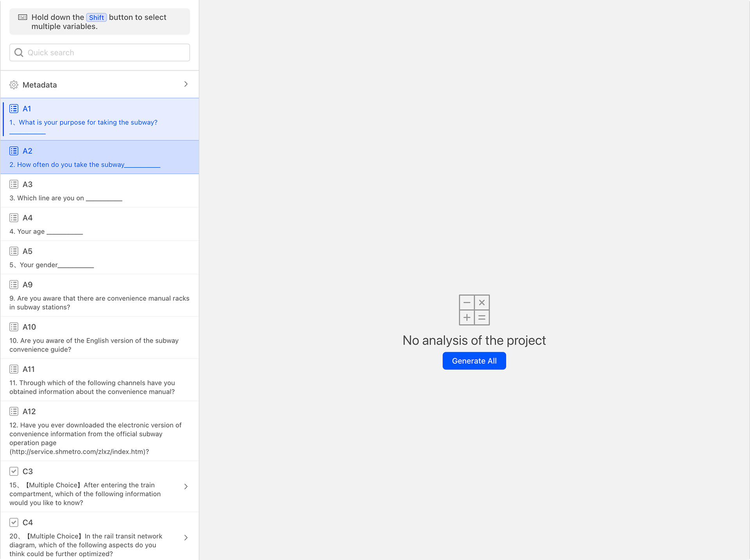
Task: Select question text about channels for convenience manual
Action: (92, 387)
